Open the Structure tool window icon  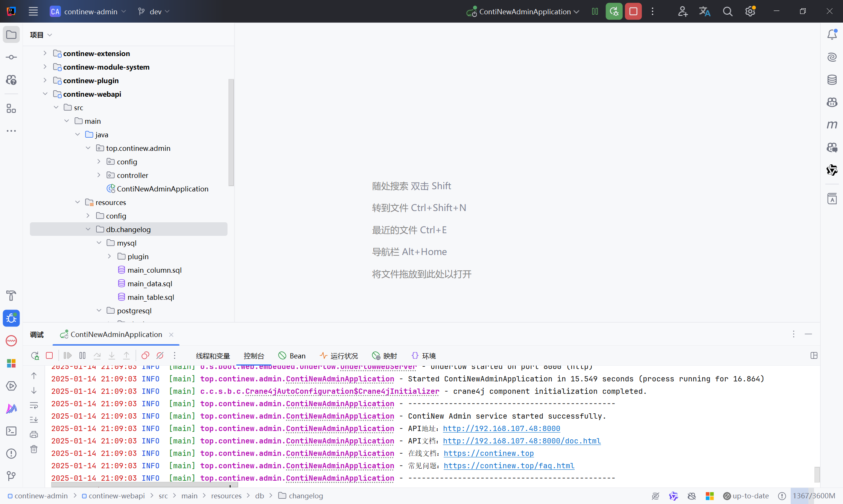[11, 109]
